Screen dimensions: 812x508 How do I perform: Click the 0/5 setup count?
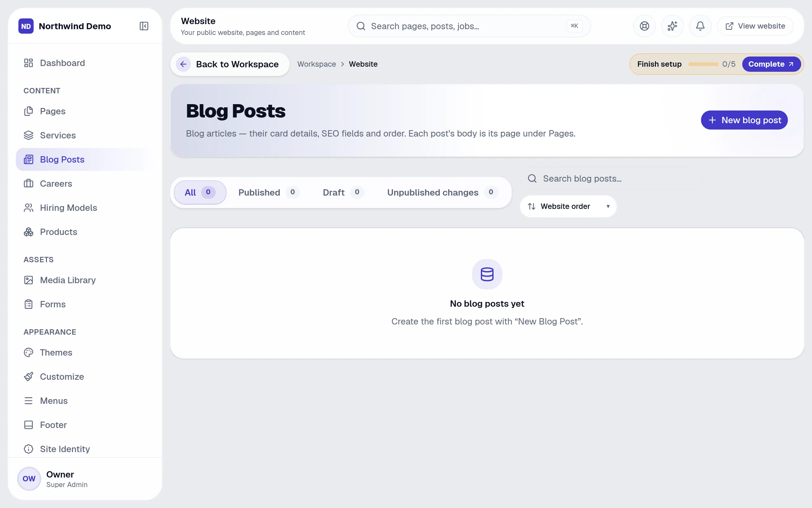[729, 64]
